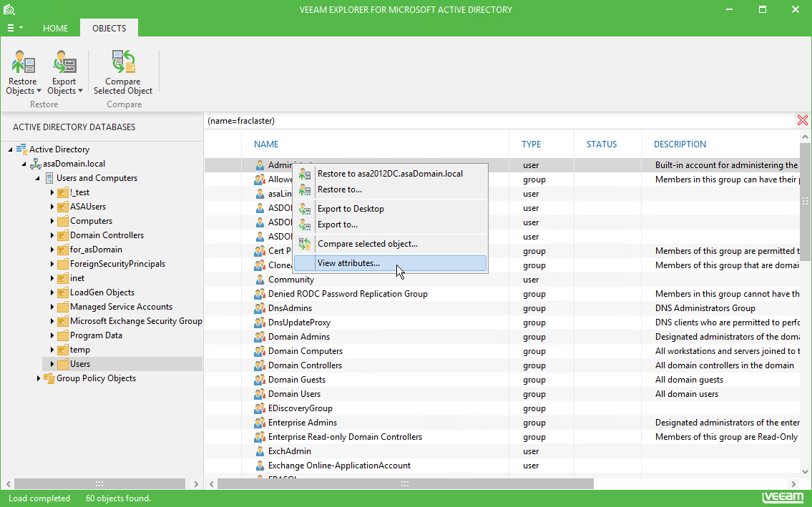This screenshot has width=812, height=507.
Task: Click the list scroll down arrow
Action: 806,472
